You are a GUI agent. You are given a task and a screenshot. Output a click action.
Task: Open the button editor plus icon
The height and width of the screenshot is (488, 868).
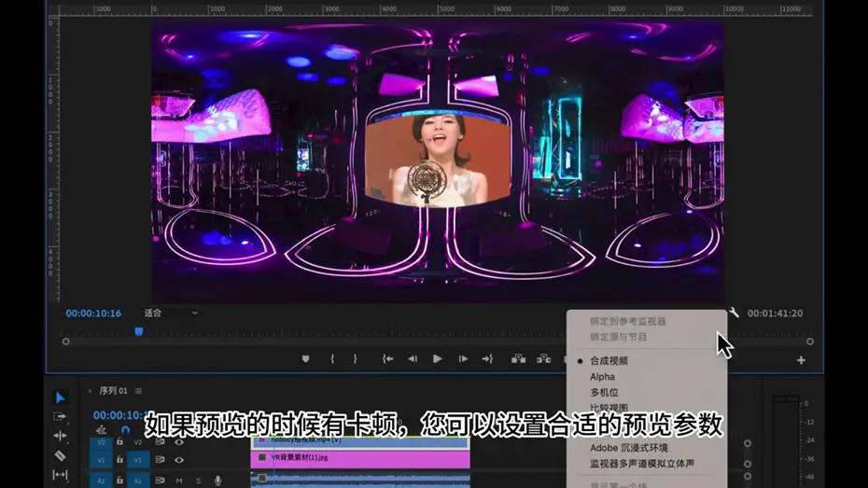(x=801, y=360)
